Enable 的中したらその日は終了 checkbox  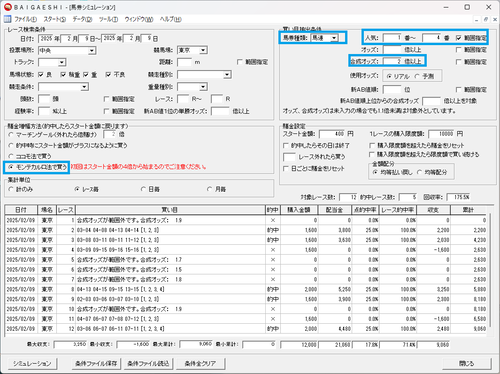pyautogui.click(x=286, y=146)
